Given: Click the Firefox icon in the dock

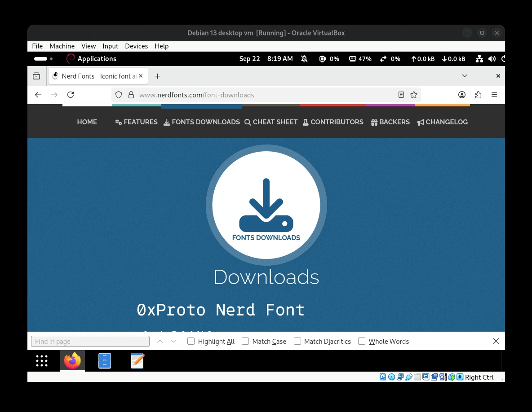Looking at the screenshot, I should (x=72, y=360).
